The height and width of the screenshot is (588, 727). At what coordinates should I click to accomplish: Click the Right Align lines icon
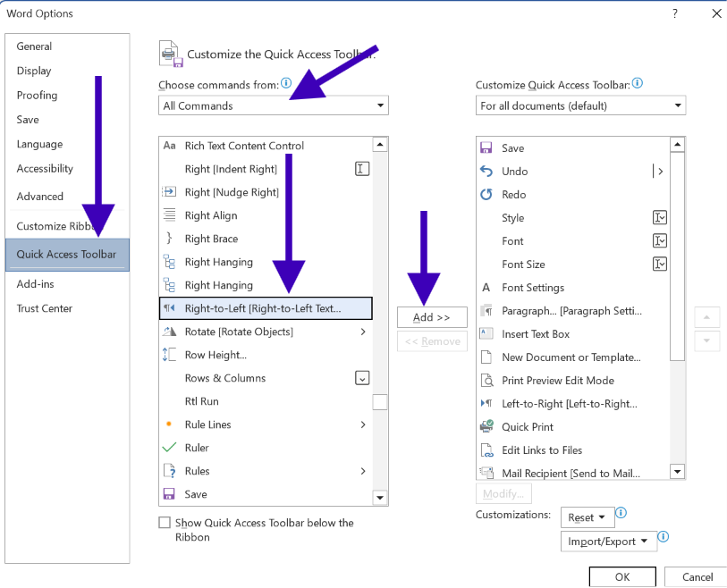click(x=169, y=214)
